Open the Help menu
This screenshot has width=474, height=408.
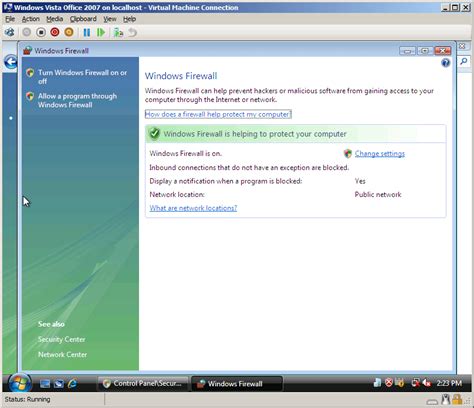(x=129, y=19)
